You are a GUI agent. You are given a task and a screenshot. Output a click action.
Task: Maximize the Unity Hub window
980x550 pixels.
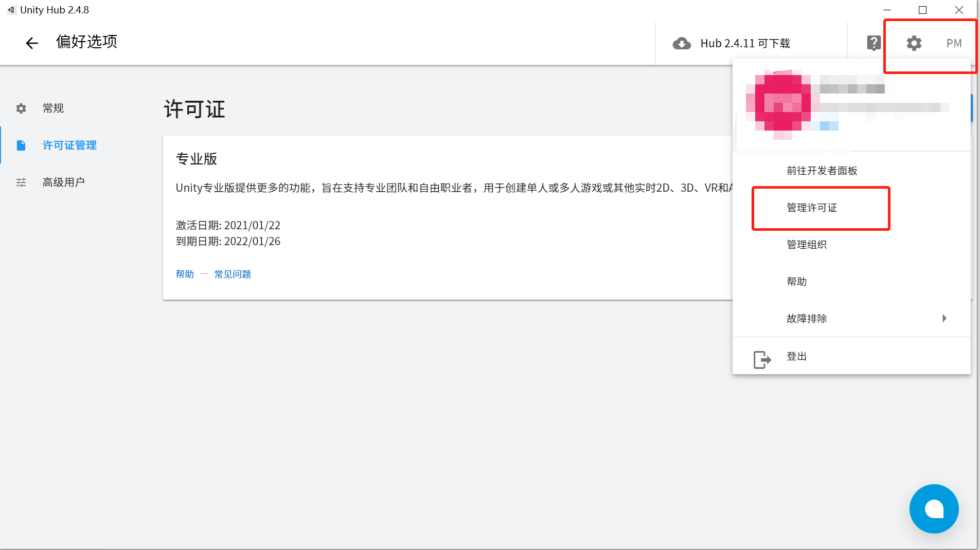coord(922,10)
